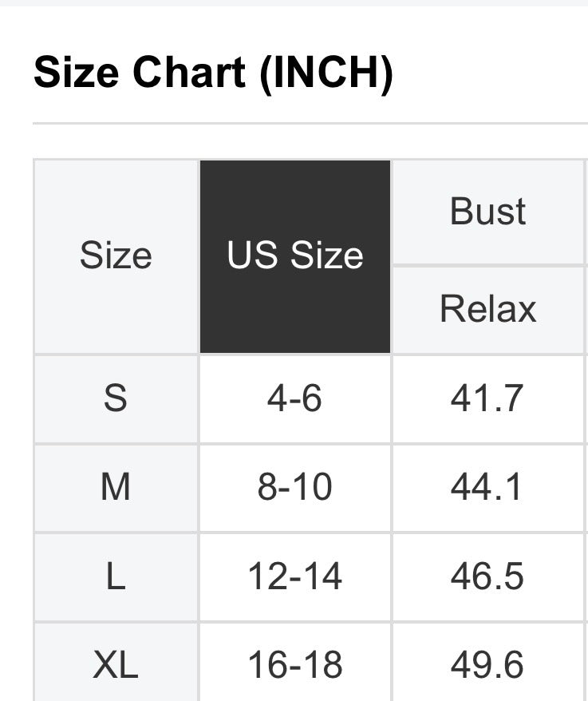
Task: Select the 8-10 US size cell
Action: (x=294, y=487)
